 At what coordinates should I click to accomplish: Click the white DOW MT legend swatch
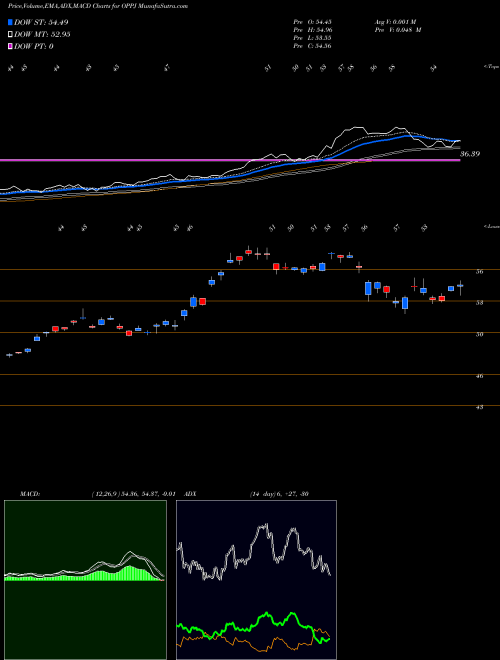pyautogui.click(x=10, y=34)
